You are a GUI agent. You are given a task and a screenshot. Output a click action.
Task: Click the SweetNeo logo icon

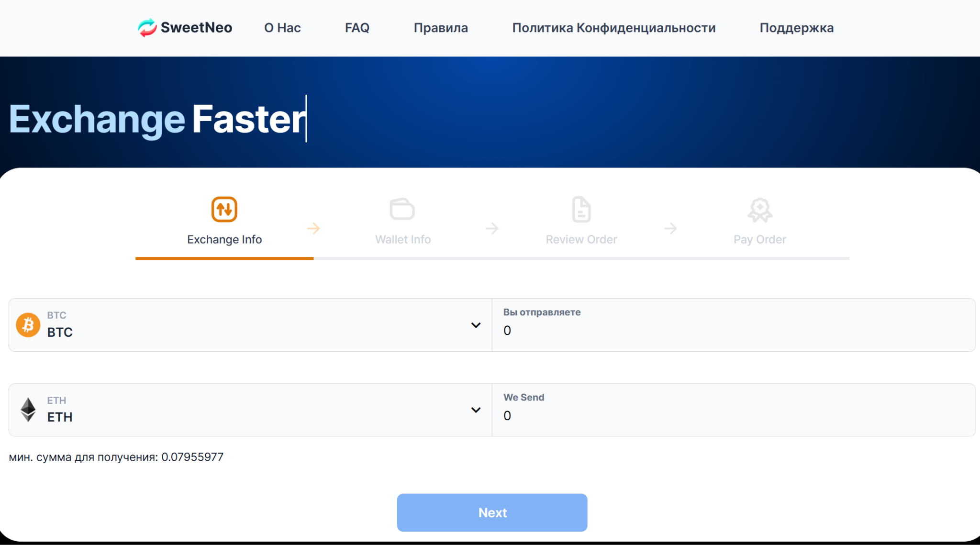[147, 28]
